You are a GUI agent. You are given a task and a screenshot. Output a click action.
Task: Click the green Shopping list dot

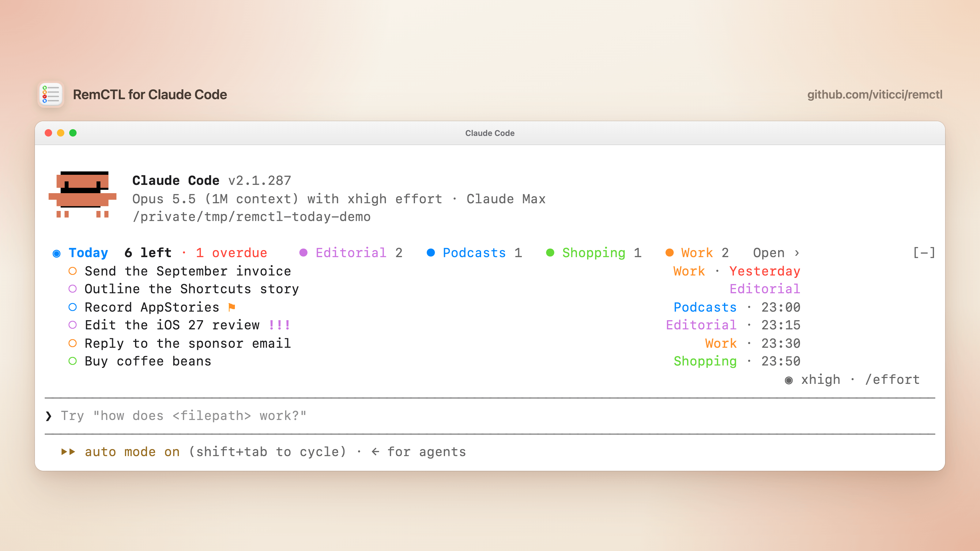coord(550,253)
